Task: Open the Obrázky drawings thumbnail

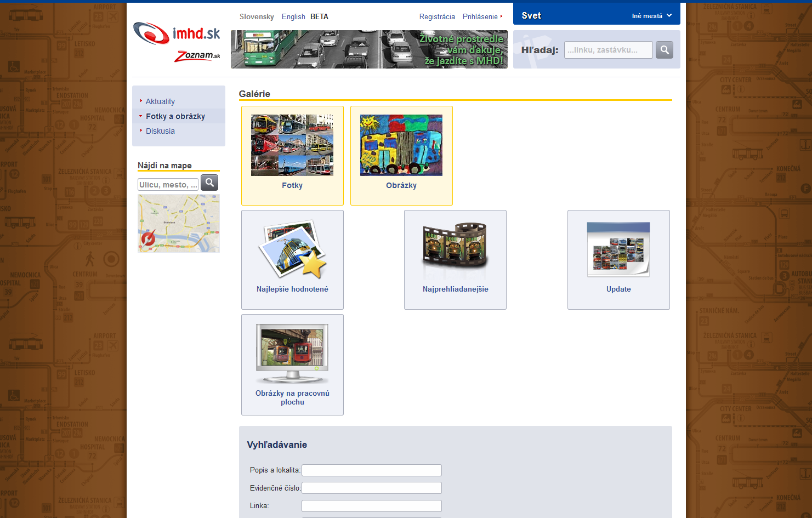Action: (x=401, y=145)
